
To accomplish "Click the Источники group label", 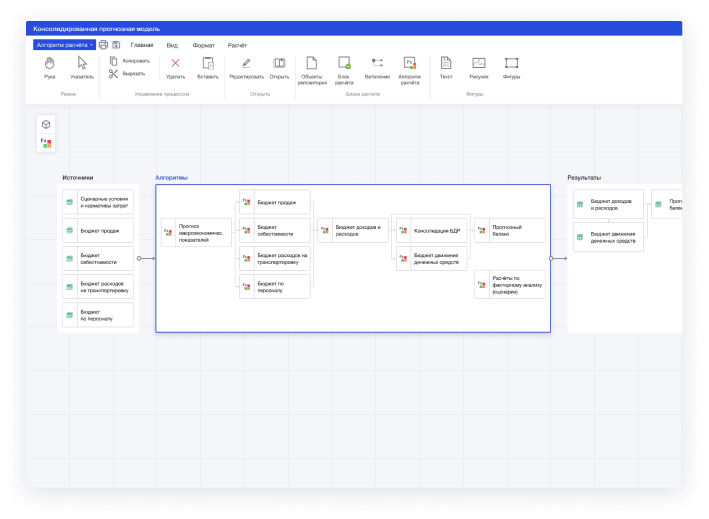I will (x=78, y=178).
